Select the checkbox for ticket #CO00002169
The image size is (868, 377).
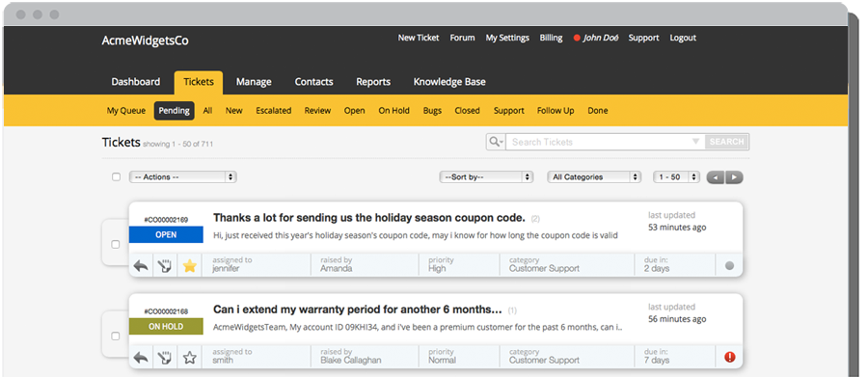coord(116,244)
